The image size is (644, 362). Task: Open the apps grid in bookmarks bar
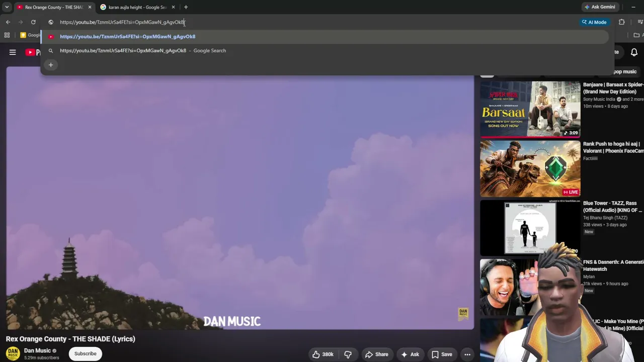[7, 35]
